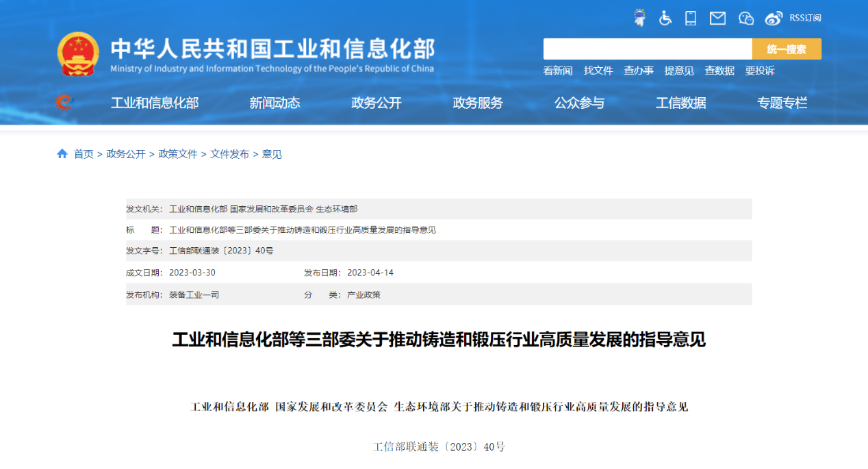Go to 意见 in breadcrumb
868x469 pixels.
pyautogui.click(x=272, y=154)
